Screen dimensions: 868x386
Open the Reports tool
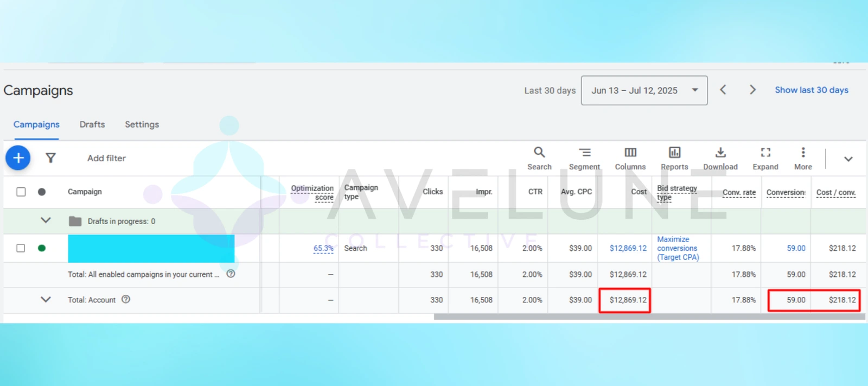tap(674, 159)
